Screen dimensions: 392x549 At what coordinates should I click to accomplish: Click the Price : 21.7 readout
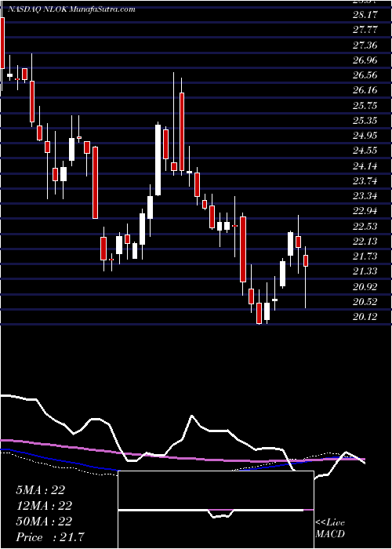coord(50,537)
